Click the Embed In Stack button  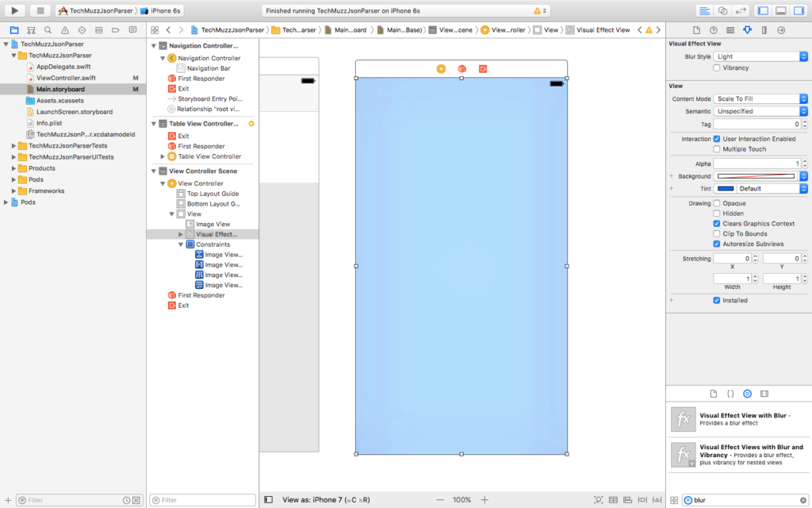point(613,500)
